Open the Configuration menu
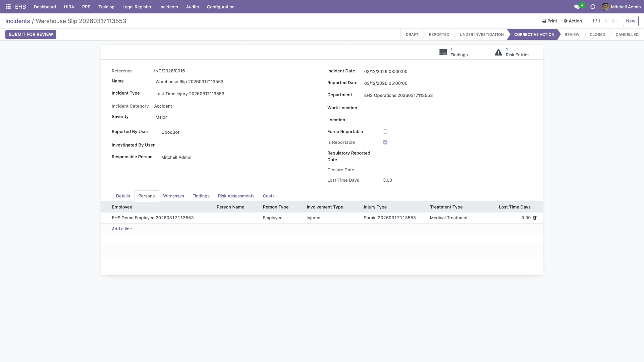 (x=220, y=7)
